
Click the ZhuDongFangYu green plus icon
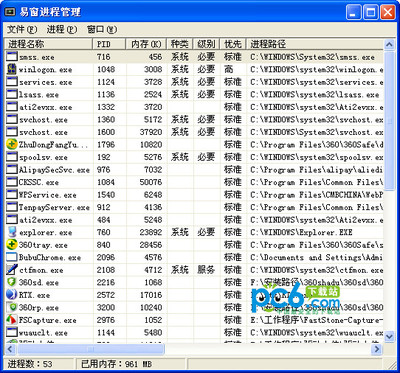(x=12, y=144)
